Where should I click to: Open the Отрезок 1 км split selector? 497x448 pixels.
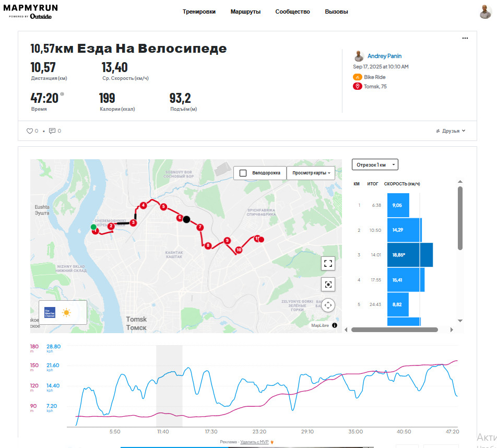click(375, 164)
